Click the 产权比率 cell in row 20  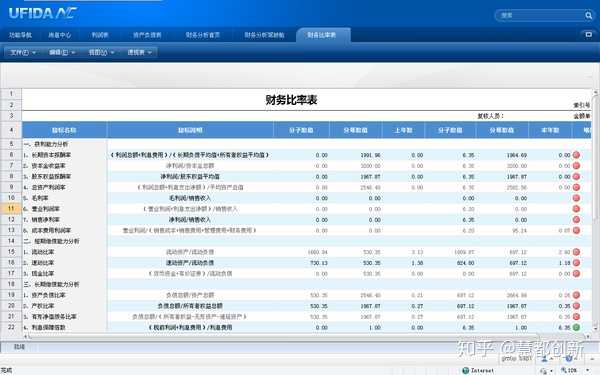(x=64, y=306)
